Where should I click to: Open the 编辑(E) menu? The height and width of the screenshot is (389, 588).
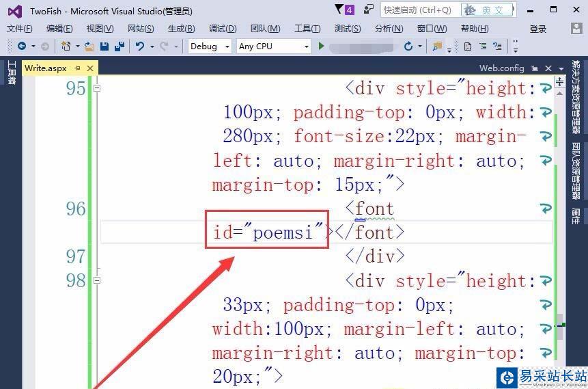(59, 29)
